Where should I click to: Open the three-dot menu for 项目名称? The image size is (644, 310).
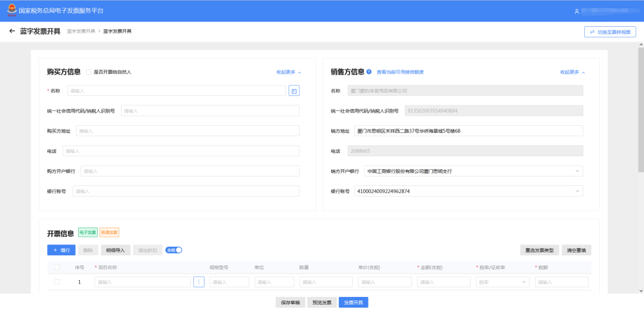pos(199,282)
